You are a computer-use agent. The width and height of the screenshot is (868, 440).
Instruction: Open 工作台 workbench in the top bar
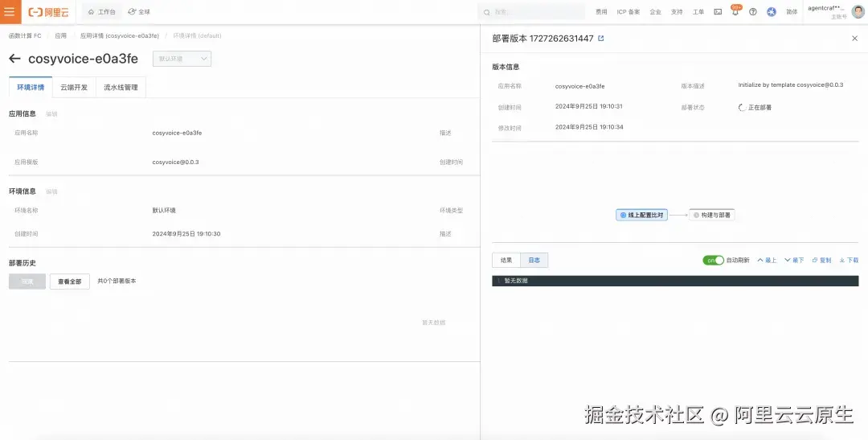point(102,11)
